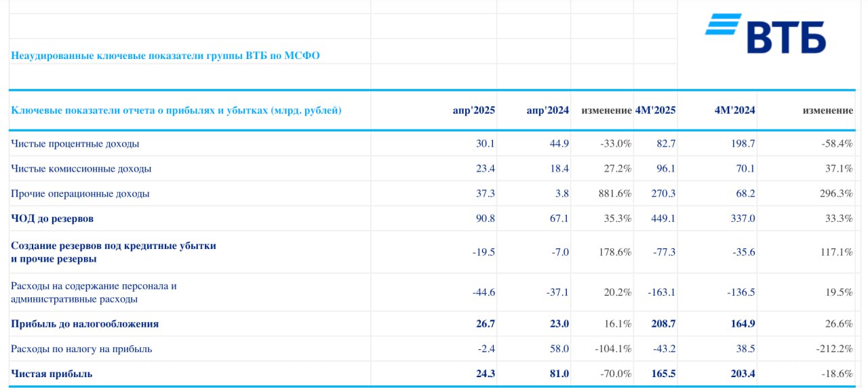This screenshot has width=868, height=388.
Task: Select the 'изменение' header next to 4М'2024
Action: (x=827, y=110)
